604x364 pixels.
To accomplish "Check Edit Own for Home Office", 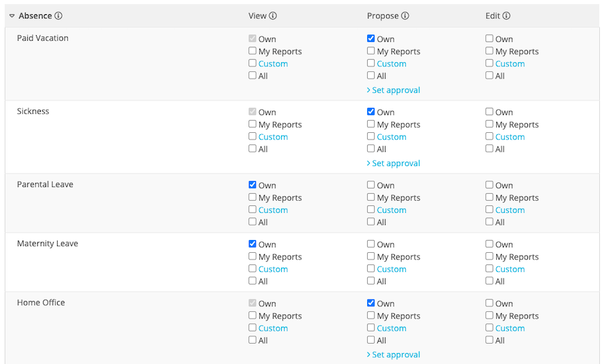I will click(489, 303).
